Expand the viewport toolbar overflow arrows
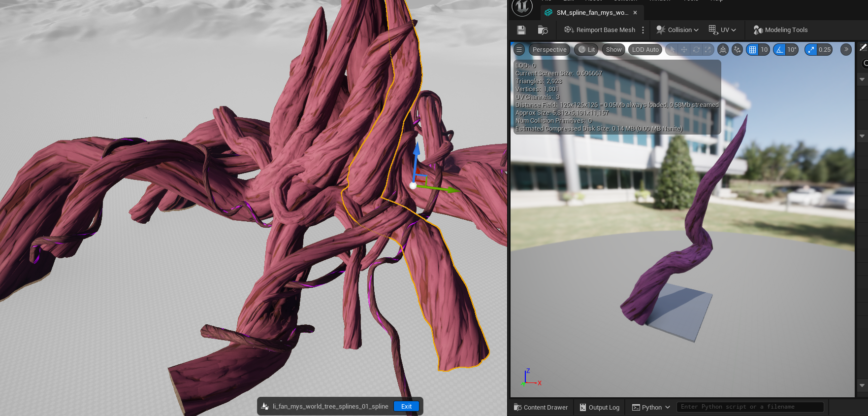This screenshot has height=416, width=868. click(x=846, y=49)
